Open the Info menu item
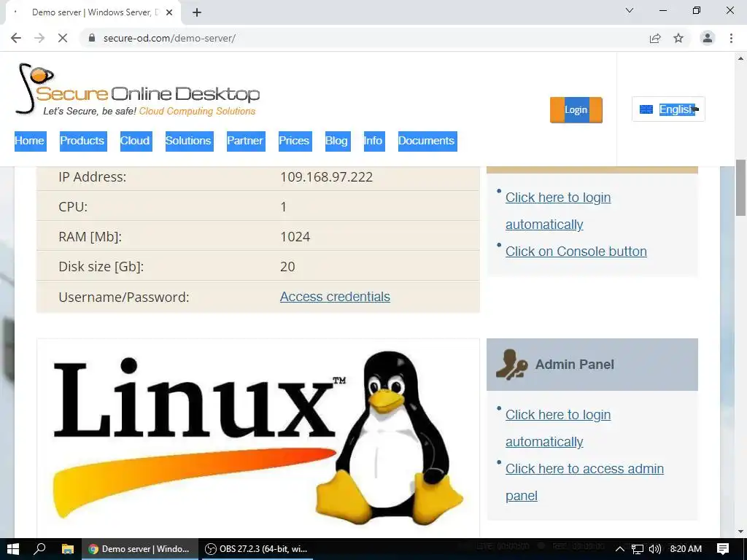This screenshot has width=747, height=560. click(374, 141)
